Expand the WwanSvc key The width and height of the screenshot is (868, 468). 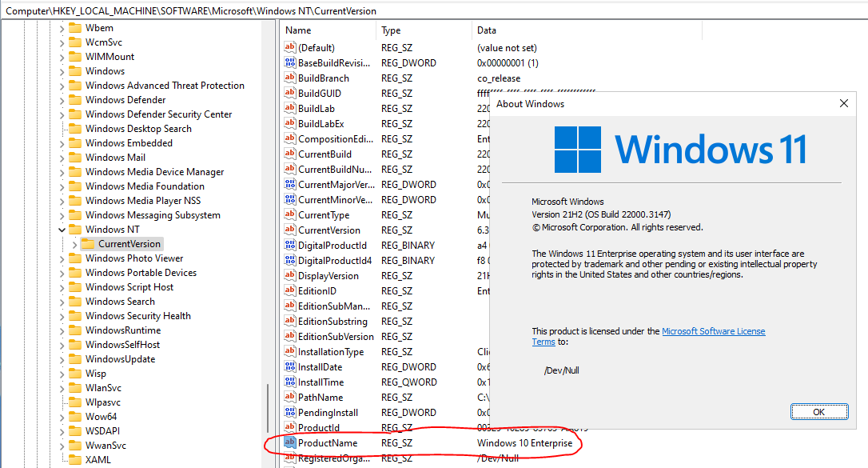(62, 446)
